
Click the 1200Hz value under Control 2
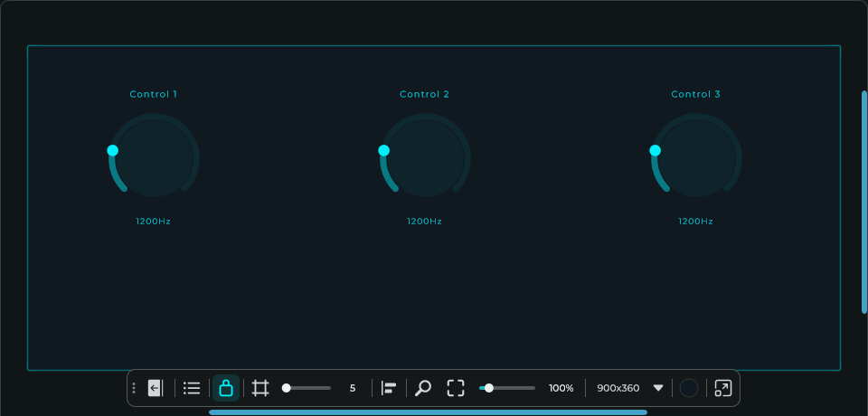[x=425, y=221]
